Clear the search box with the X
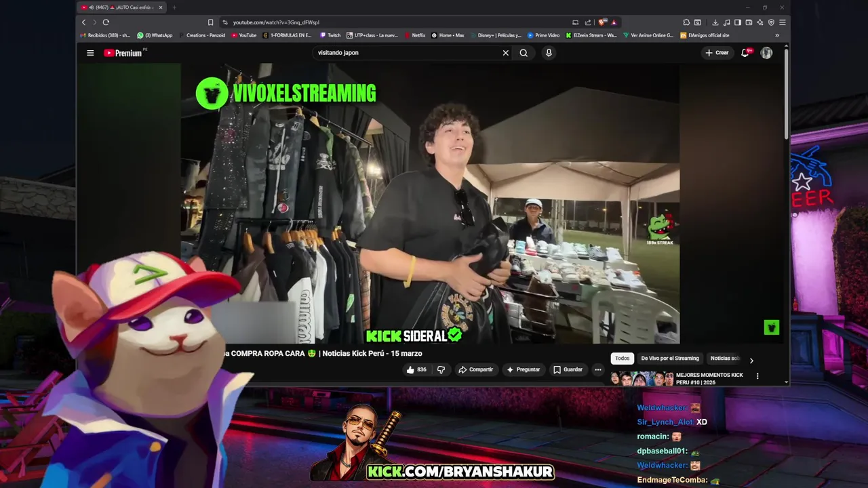The width and height of the screenshot is (868, 488). click(x=505, y=53)
